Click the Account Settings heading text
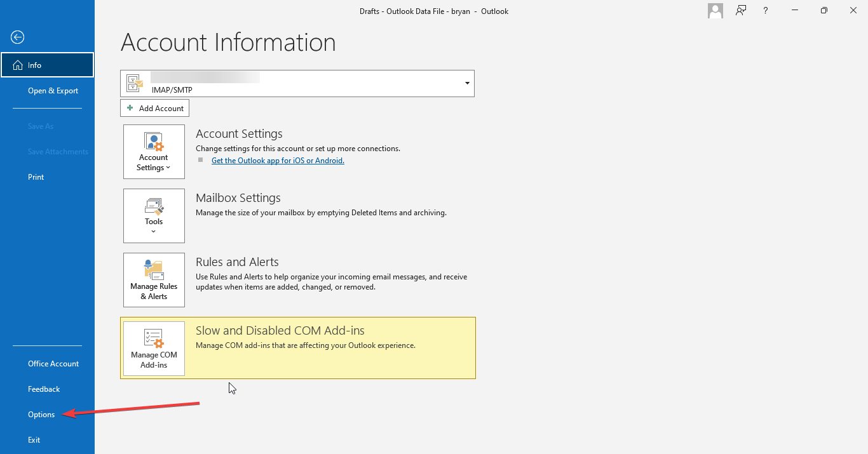This screenshot has height=454, width=868. 239,134
